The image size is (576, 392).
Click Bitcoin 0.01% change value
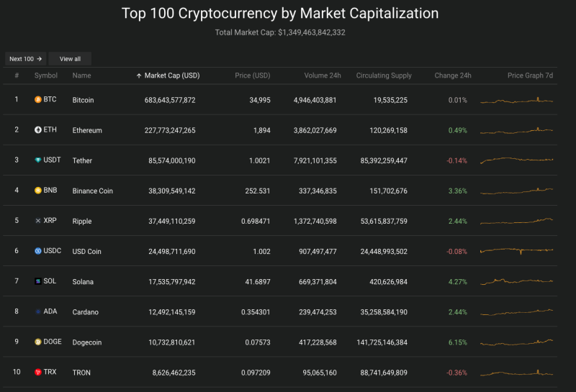point(458,100)
